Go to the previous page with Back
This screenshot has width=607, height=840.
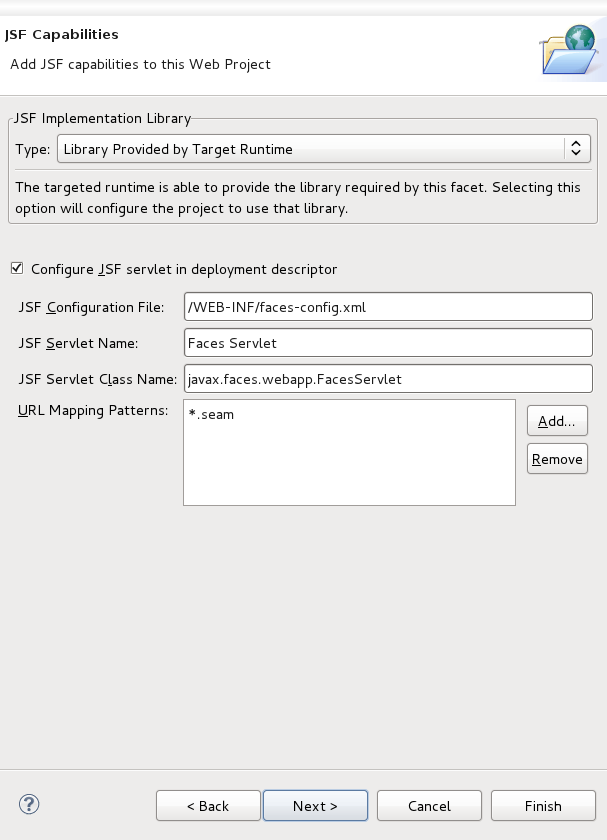(208, 806)
